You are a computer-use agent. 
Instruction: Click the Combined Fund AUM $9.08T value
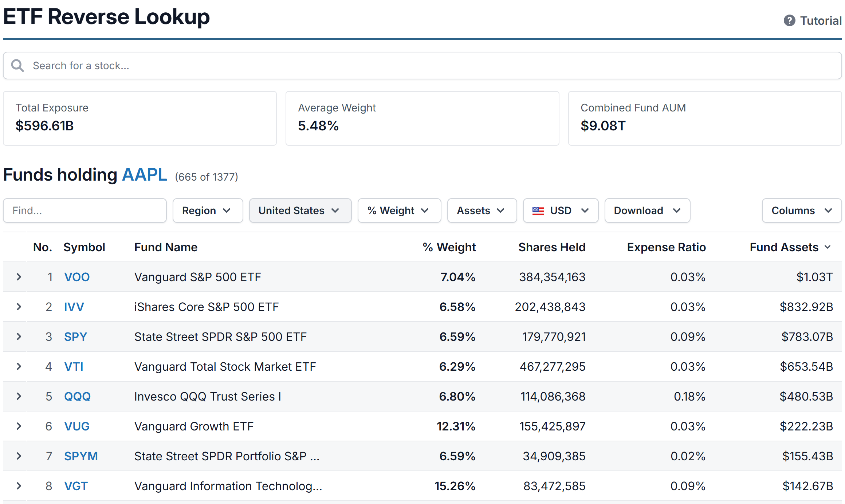pyautogui.click(x=603, y=126)
